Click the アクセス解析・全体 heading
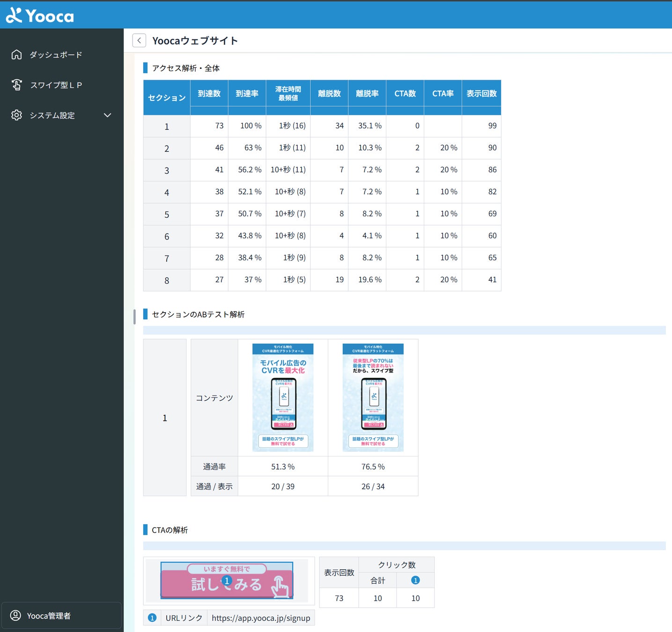Screen dimensions: 672x632 point(185,68)
